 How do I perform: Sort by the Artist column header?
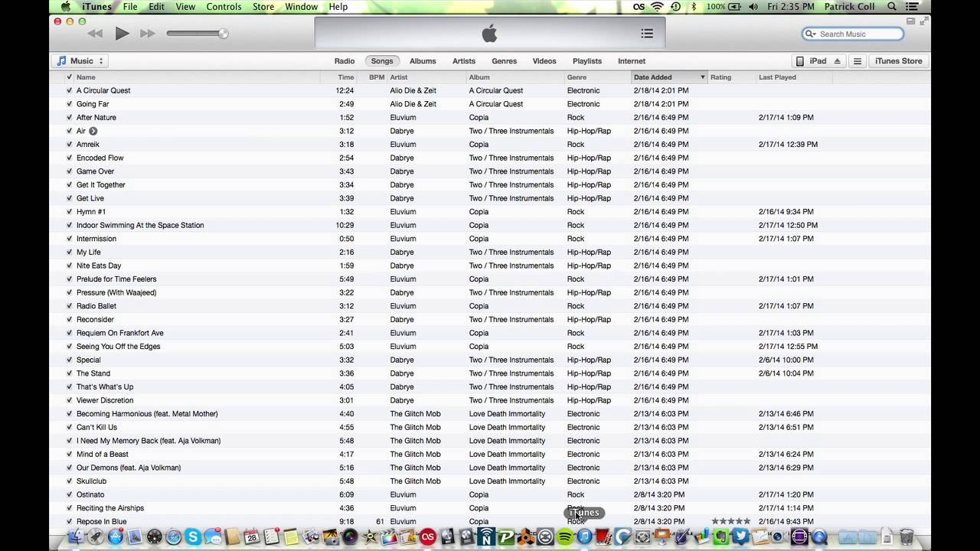(x=427, y=77)
